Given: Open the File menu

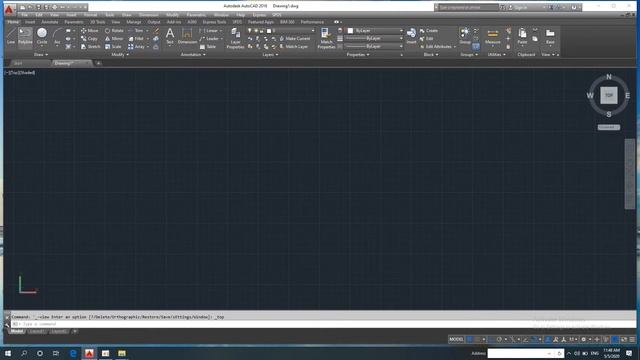Looking at the screenshot, I should pos(25,15).
